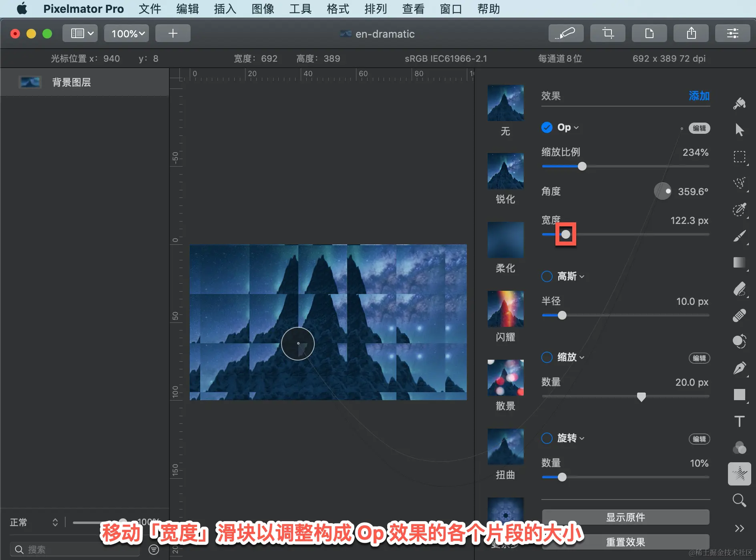Open the 图像 menu
The height and width of the screenshot is (560, 756).
coord(263,8)
